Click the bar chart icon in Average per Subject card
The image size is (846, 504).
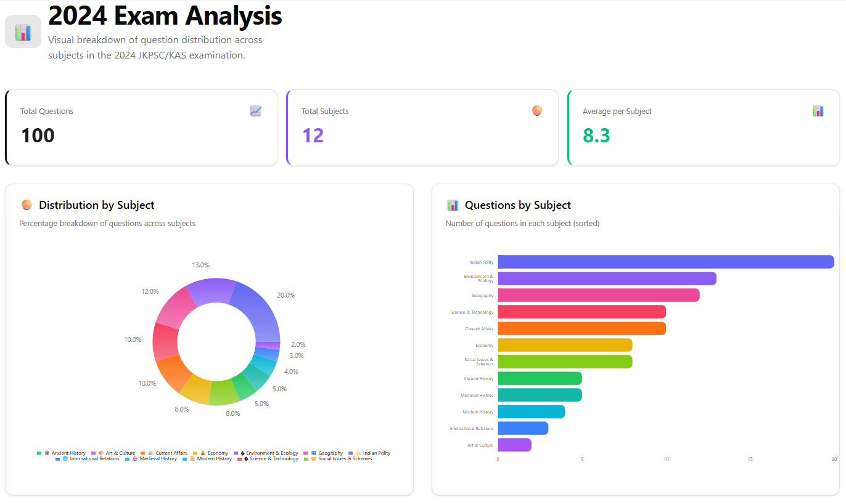point(818,111)
